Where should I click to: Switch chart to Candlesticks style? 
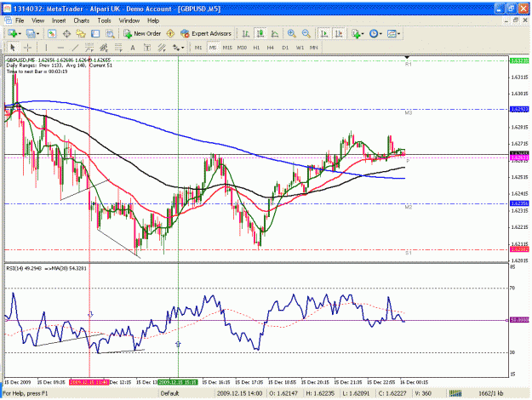[x=260, y=33]
